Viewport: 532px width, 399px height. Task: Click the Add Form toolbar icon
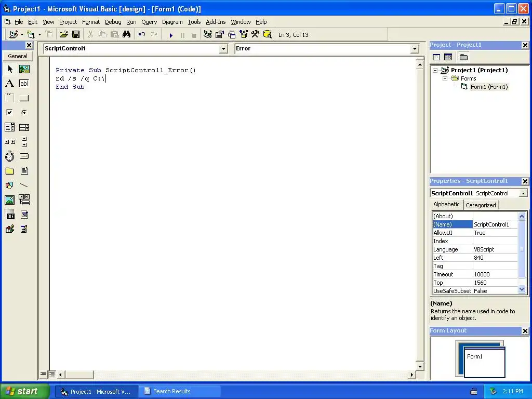pos(31,35)
